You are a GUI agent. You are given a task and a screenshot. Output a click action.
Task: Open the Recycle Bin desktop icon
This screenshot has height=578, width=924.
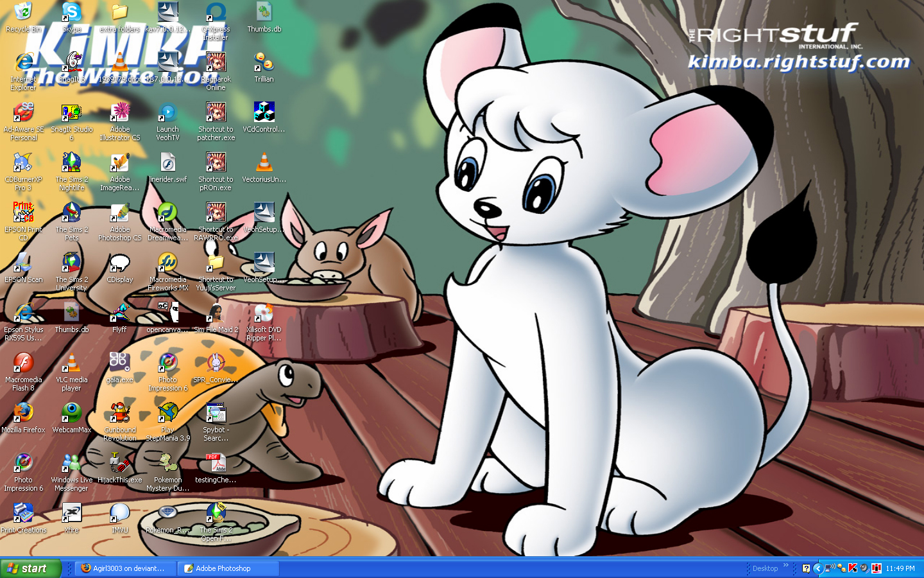[x=23, y=17]
